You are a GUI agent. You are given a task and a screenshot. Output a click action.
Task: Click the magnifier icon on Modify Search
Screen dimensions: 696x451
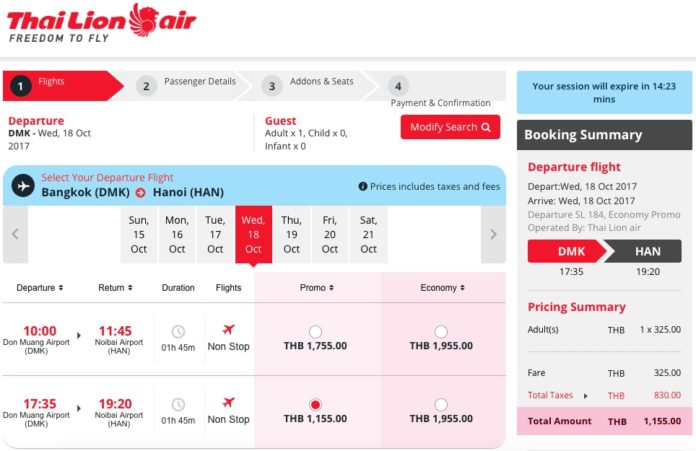486,127
